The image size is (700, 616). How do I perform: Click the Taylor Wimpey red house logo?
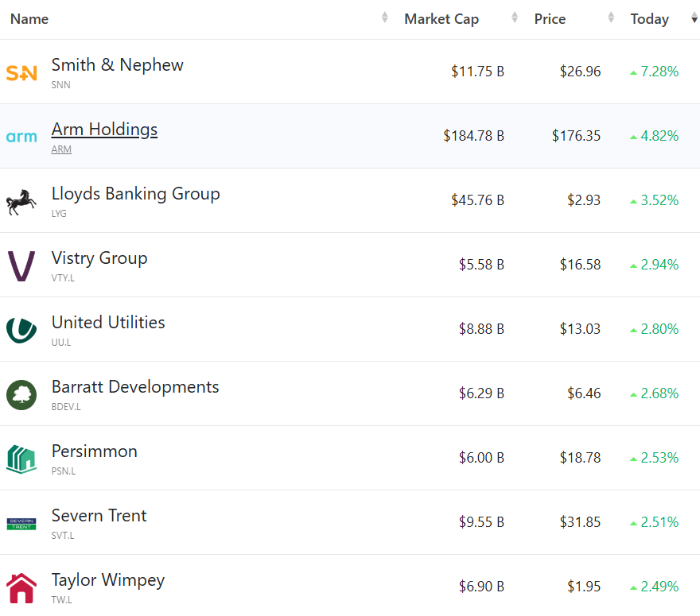coord(21,588)
